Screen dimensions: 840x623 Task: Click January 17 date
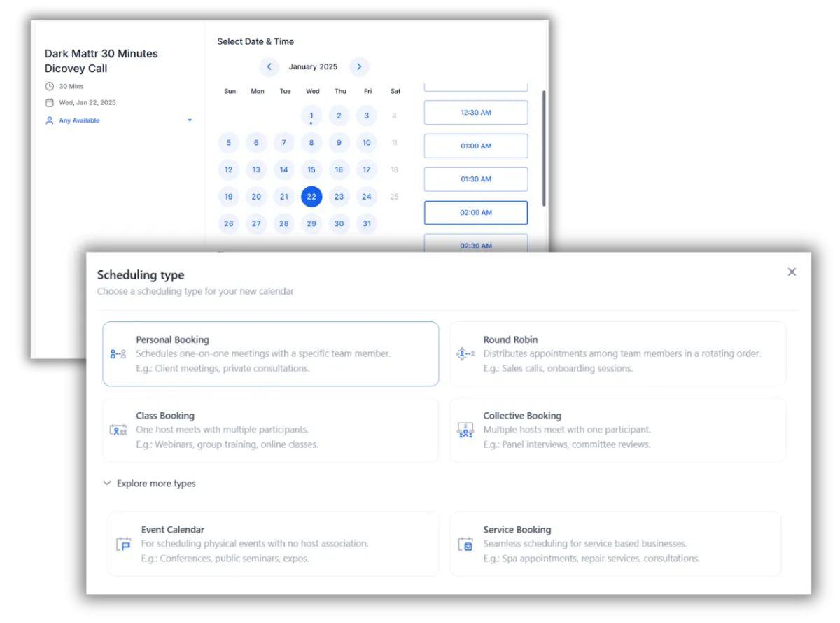click(x=367, y=169)
